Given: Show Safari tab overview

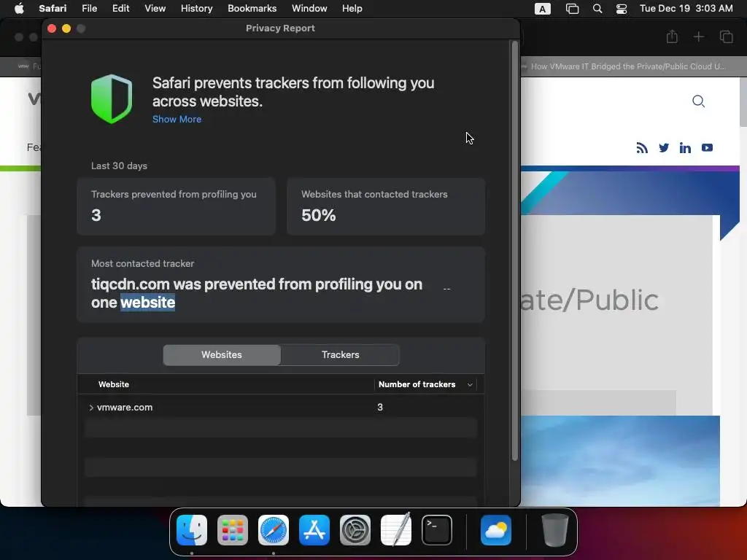Looking at the screenshot, I should 726,36.
